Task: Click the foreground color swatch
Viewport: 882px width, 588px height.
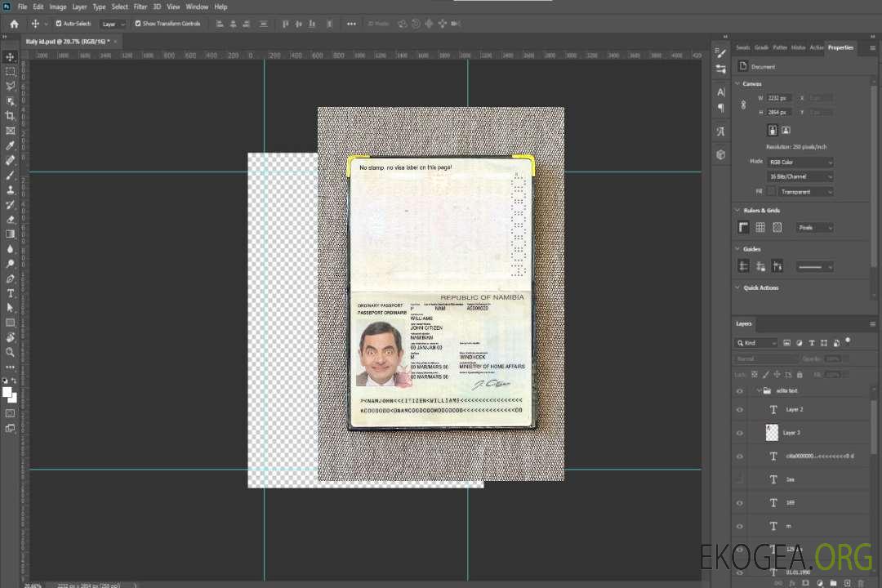Action: (x=7, y=392)
